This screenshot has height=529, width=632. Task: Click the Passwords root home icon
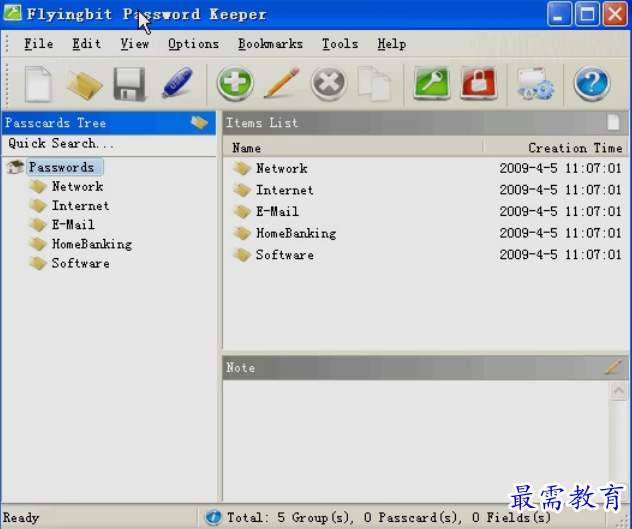click(x=15, y=167)
